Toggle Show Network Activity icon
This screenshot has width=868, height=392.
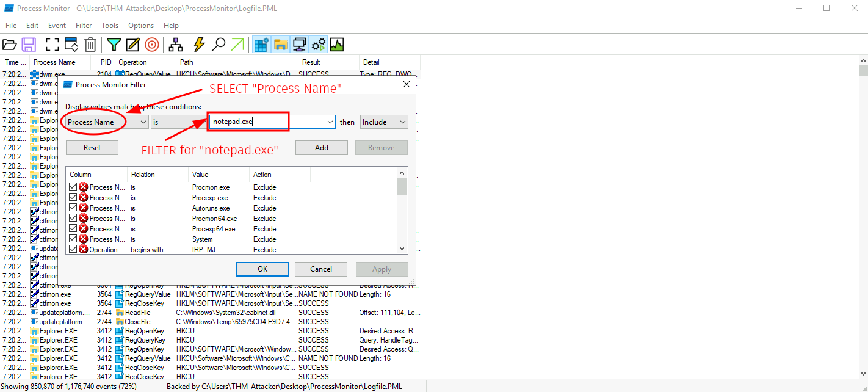pos(299,45)
